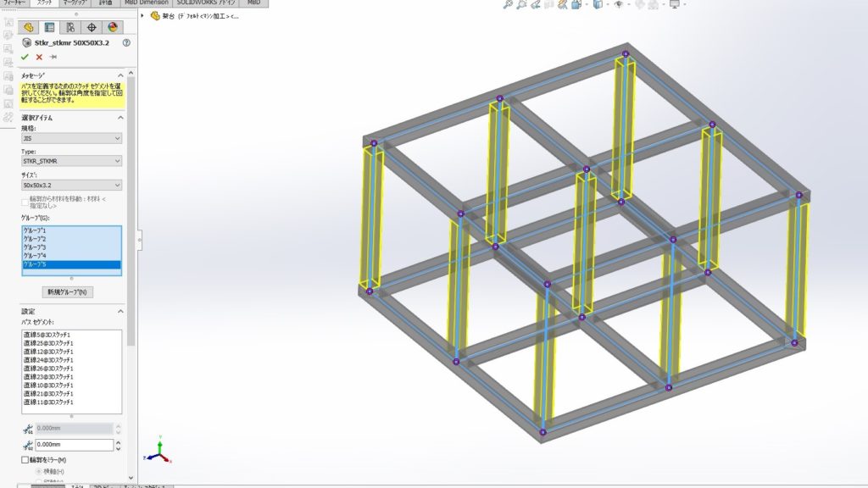868x488 pixels.
Task: Click the pushpin keep-visible icon
Action: 53,57
